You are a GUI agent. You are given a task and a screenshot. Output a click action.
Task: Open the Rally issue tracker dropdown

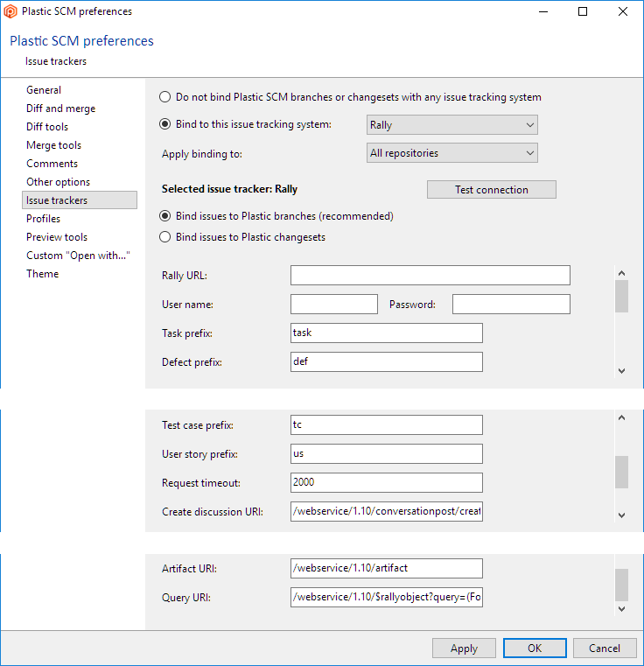tap(452, 125)
